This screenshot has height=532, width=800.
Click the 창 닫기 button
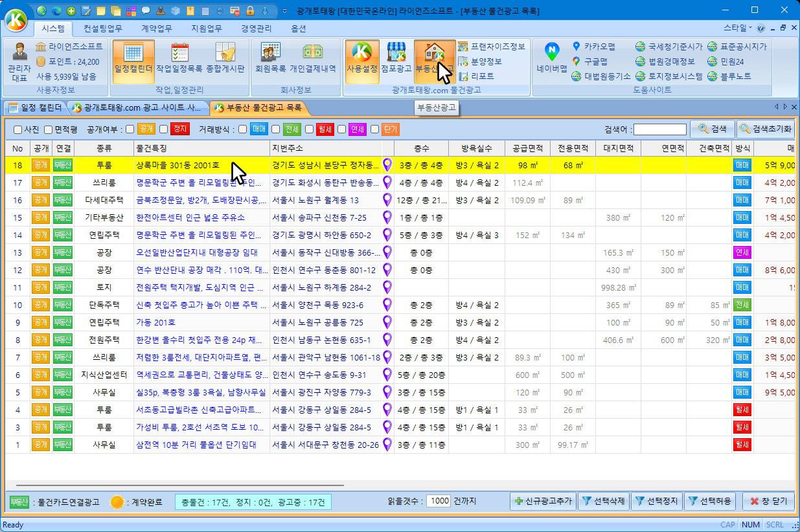[x=768, y=501]
